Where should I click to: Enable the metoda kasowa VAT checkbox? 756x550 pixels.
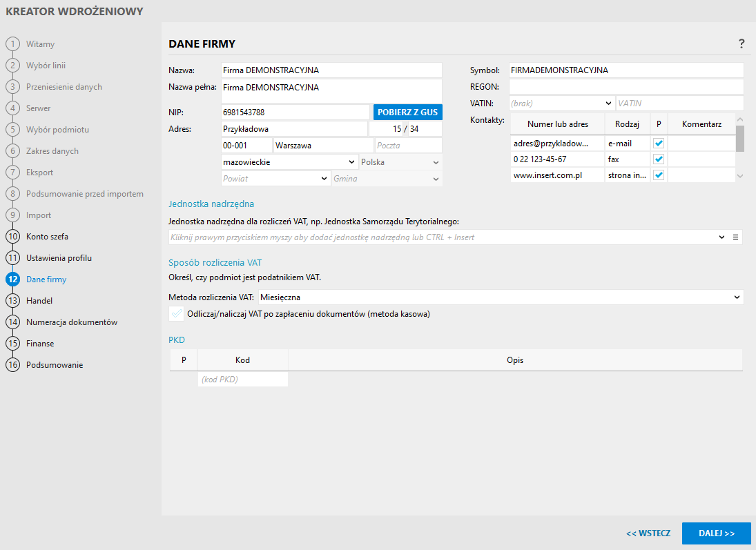coord(176,313)
